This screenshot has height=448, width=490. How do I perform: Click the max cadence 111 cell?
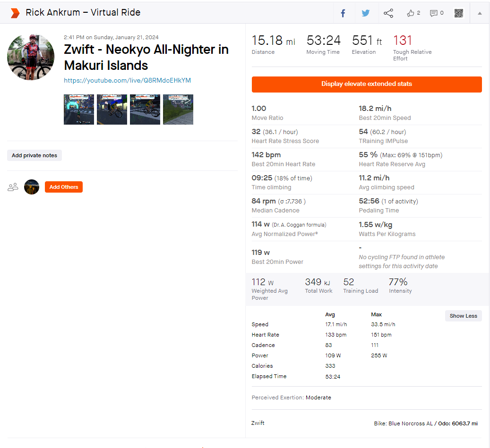[375, 345]
